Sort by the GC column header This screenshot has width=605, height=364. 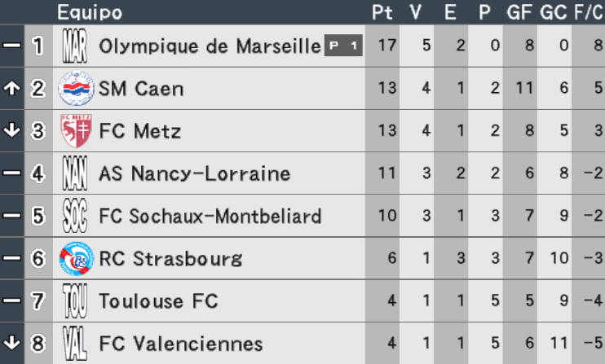point(554,12)
